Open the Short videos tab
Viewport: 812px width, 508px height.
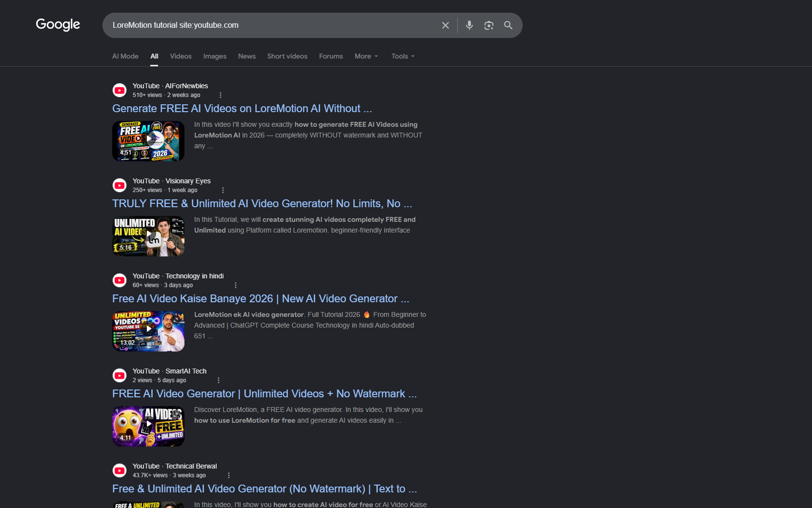point(287,56)
